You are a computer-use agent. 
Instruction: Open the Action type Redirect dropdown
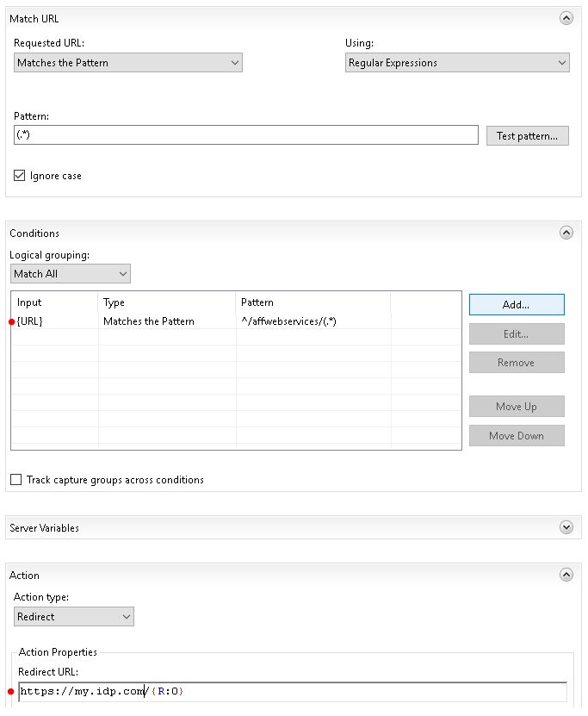click(x=74, y=616)
